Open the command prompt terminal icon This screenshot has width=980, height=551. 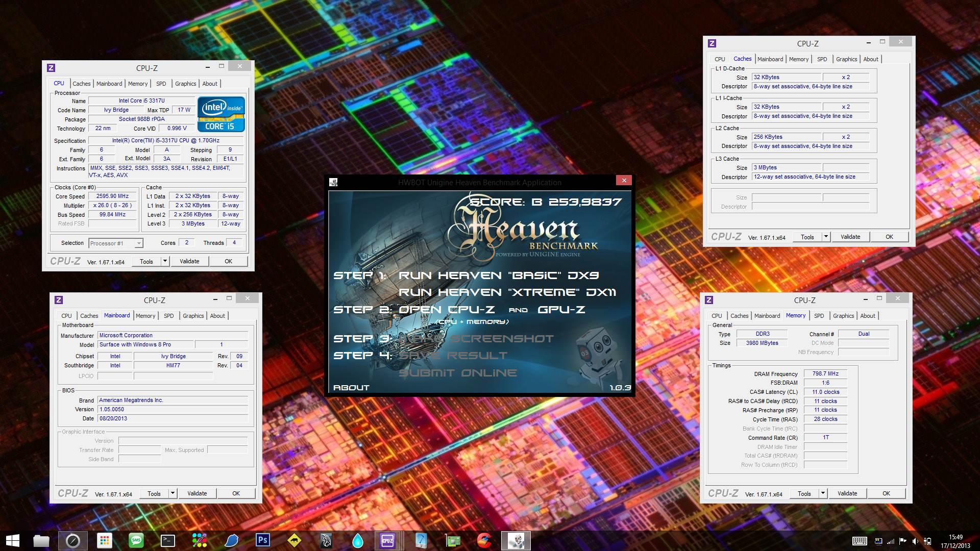click(x=168, y=540)
